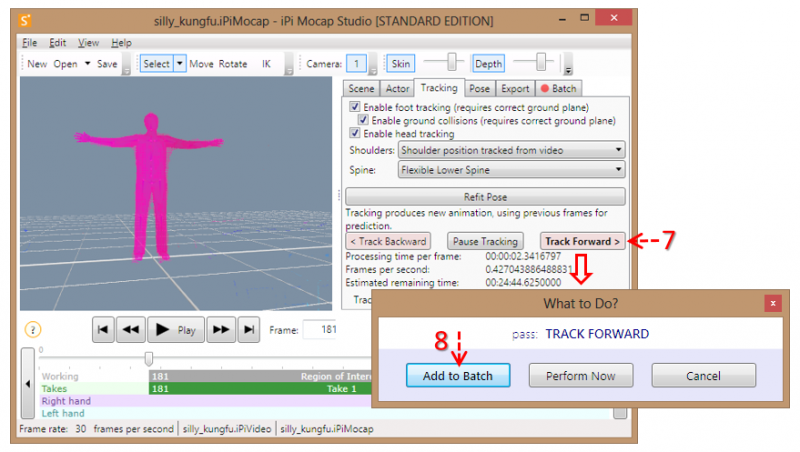
Task: Switch to the Tracking tab
Action: pos(439,88)
